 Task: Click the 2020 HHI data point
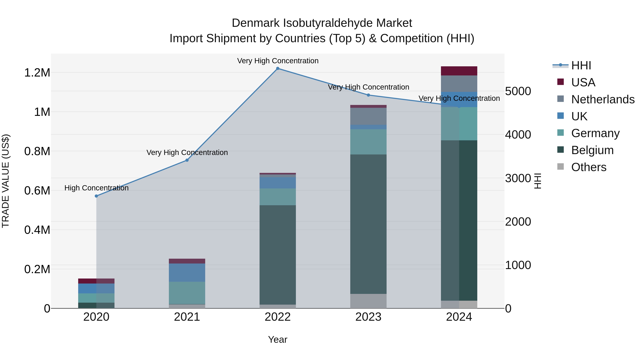[x=96, y=196]
